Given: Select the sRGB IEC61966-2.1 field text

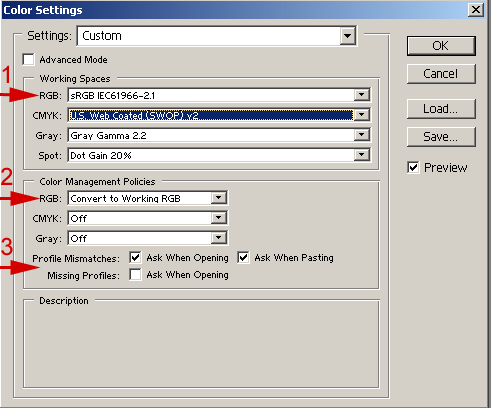Looking at the screenshot, I should (113, 96).
